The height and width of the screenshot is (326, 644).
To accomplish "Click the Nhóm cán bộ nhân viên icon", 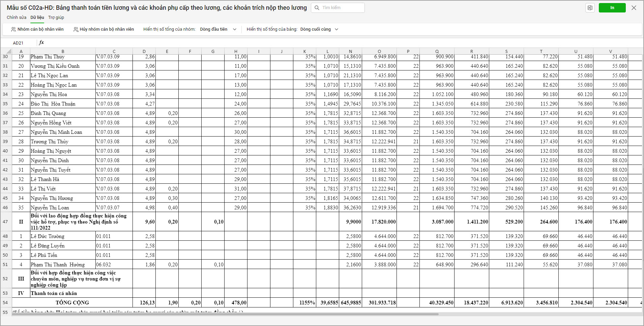I will 13,29.
